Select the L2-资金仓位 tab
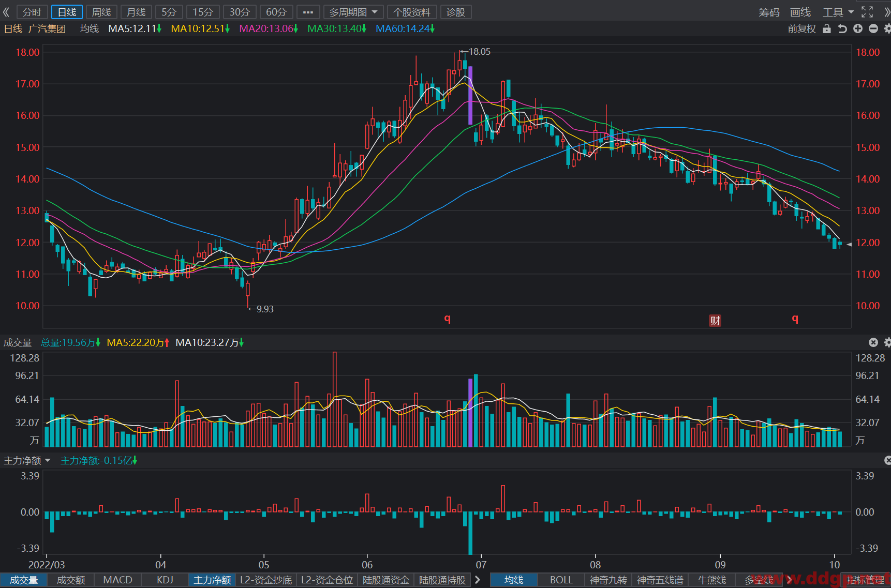Viewport: 891px width, 588px height. [x=327, y=580]
